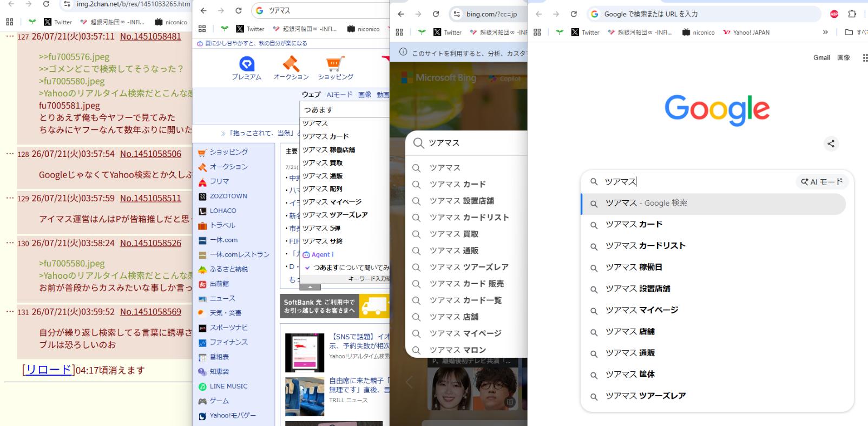The image size is (868, 426).
Task: Select ツアマス - Google 検索 suggestion
Action: click(x=713, y=204)
